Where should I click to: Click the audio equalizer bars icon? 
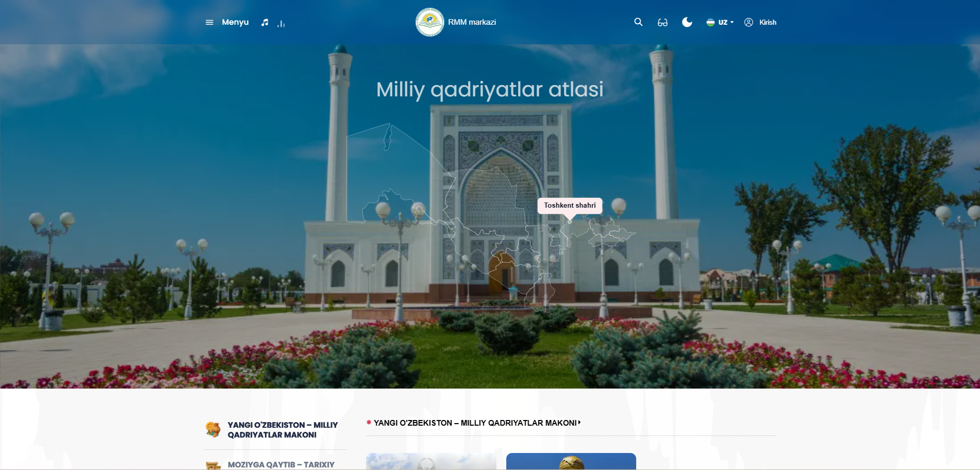tap(281, 23)
